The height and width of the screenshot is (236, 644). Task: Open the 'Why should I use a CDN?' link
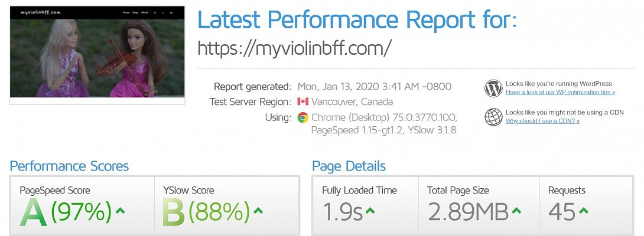point(542,121)
